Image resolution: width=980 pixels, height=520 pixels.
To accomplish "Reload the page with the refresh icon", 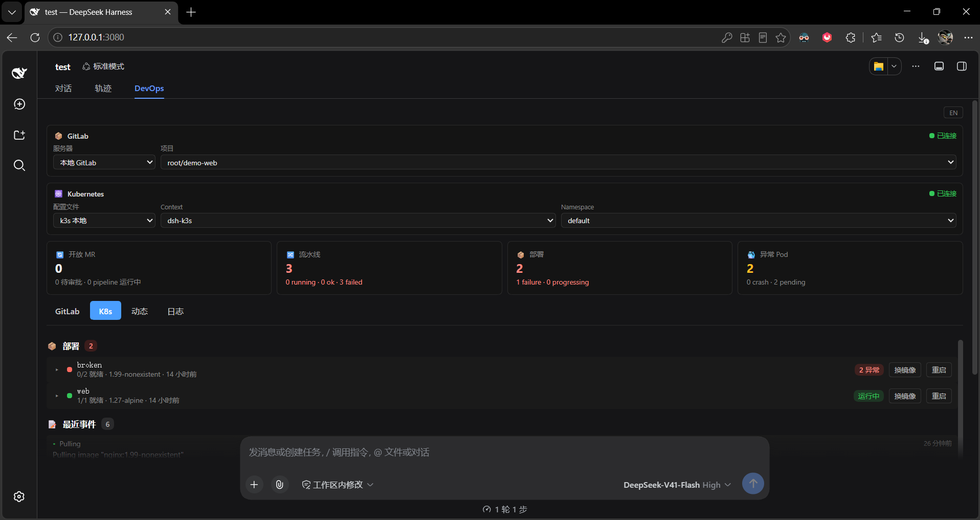I will click(35, 37).
